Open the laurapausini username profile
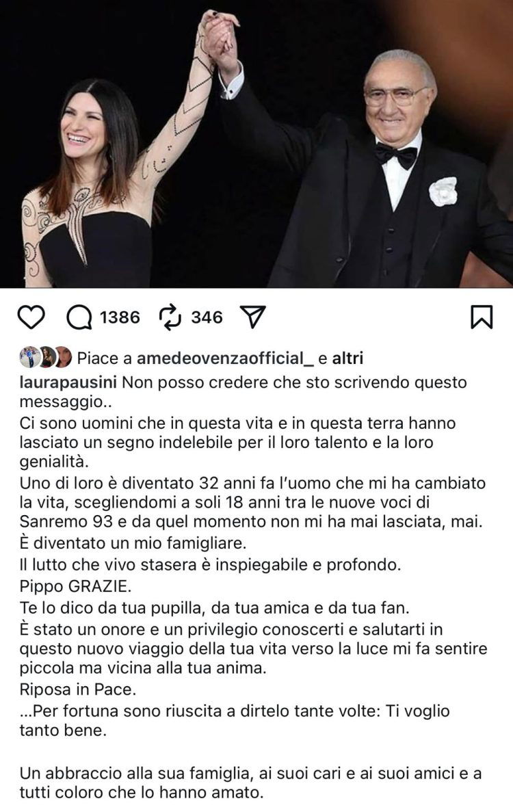Viewport: 513px width, 812px height. (x=68, y=382)
